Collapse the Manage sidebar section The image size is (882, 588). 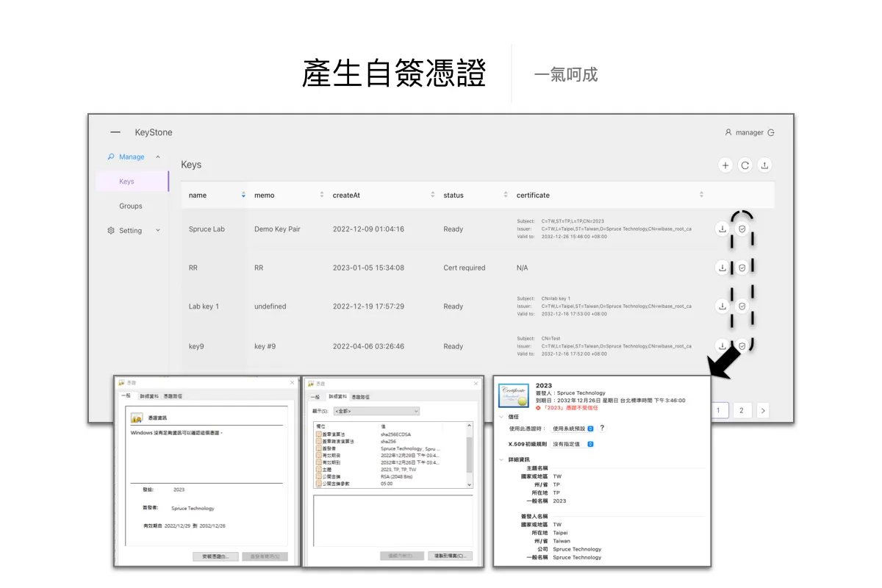click(157, 157)
